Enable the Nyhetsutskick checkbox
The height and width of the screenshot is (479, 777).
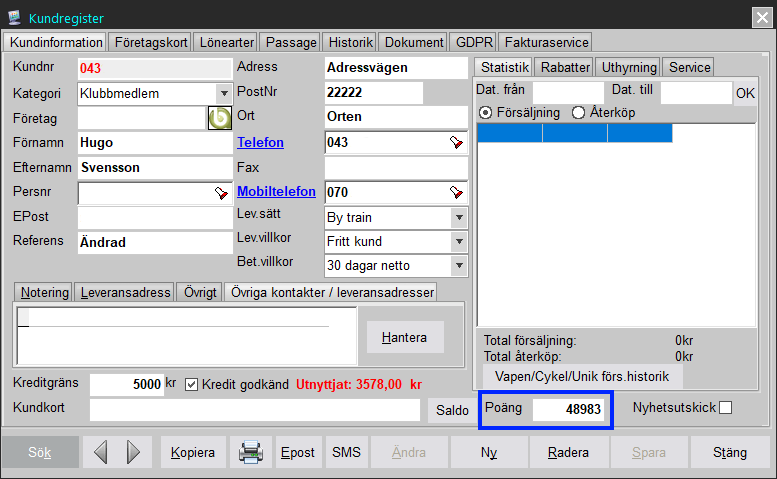tap(726, 407)
